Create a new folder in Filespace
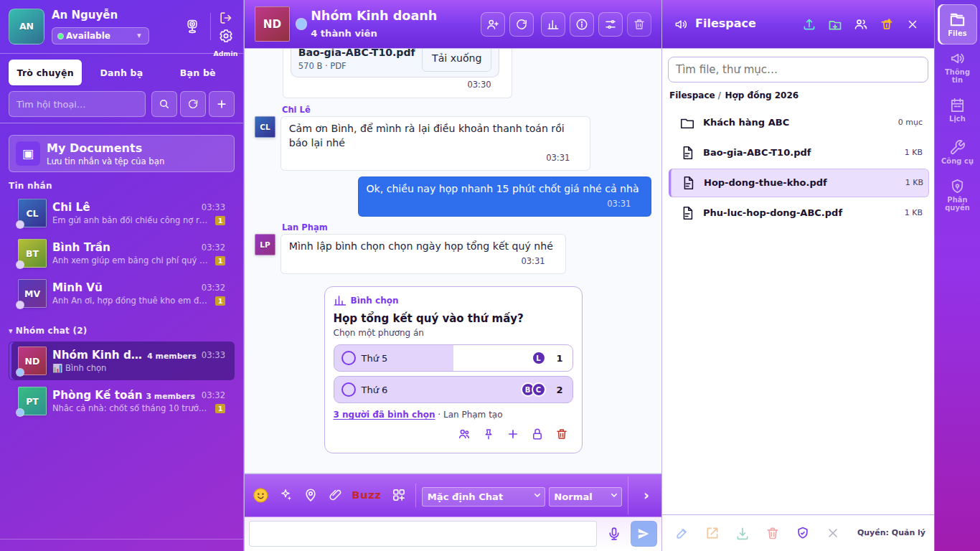This screenshot has width=980, height=551. point(835,24)
